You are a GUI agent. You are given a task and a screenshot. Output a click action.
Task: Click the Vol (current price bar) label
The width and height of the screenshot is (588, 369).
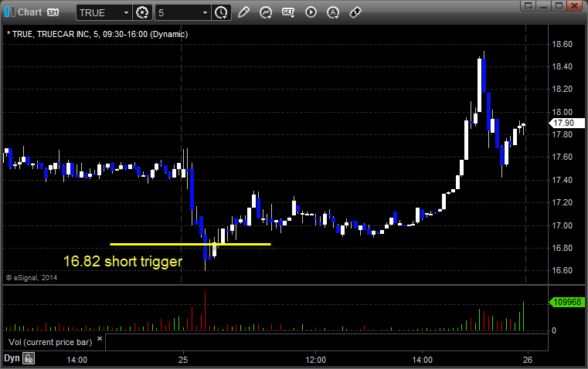[50, 342]
